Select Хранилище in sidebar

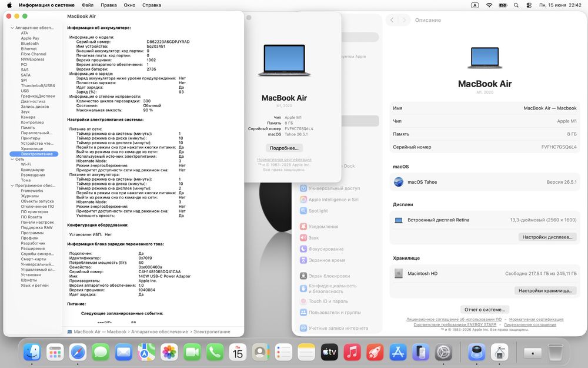pyautogui.click(x=32, y=149)
